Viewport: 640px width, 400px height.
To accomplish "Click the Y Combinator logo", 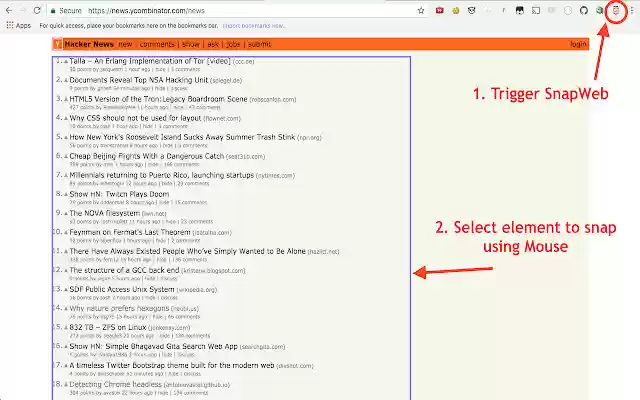I will click(58, 44).
